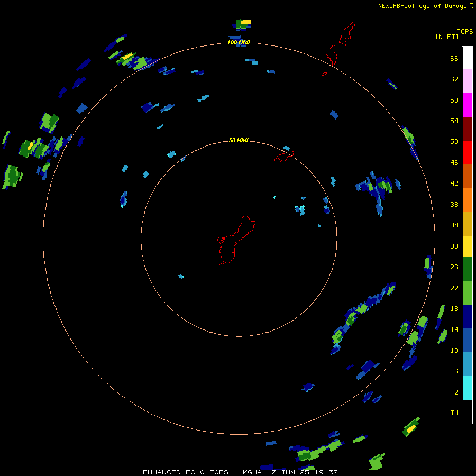Click the small cyan echo southwest of Guam

click(x=181, y=277)
